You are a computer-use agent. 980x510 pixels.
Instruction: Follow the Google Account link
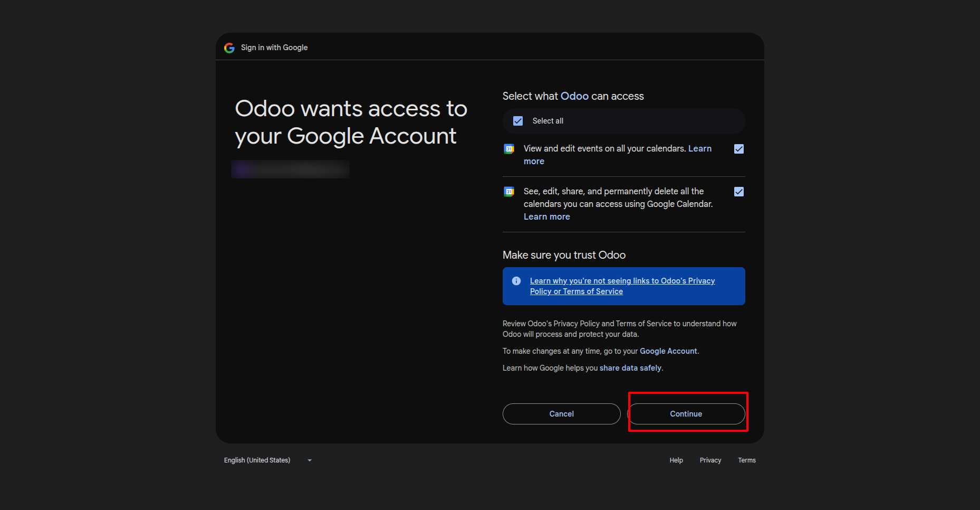coord(668,351)
